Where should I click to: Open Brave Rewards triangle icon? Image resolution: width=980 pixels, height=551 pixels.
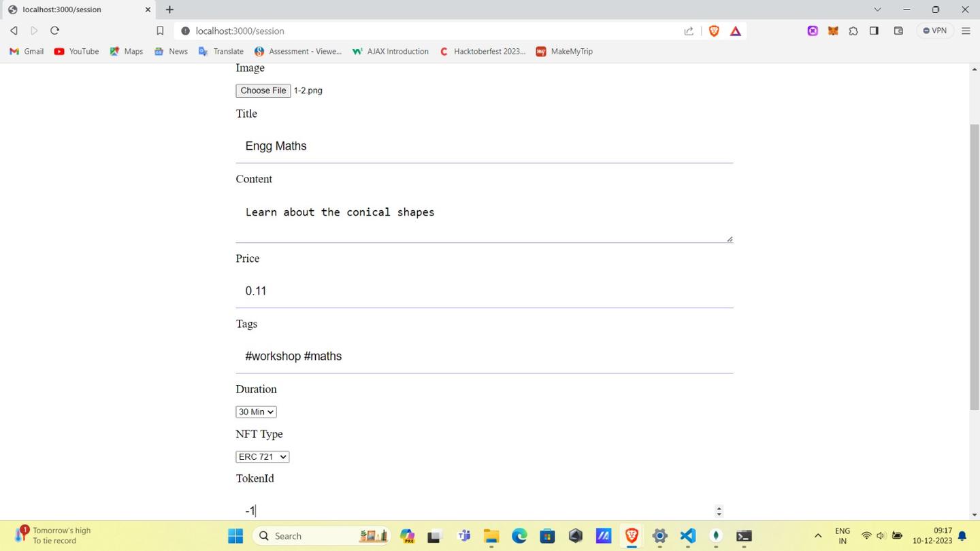(x=736, y=31)
